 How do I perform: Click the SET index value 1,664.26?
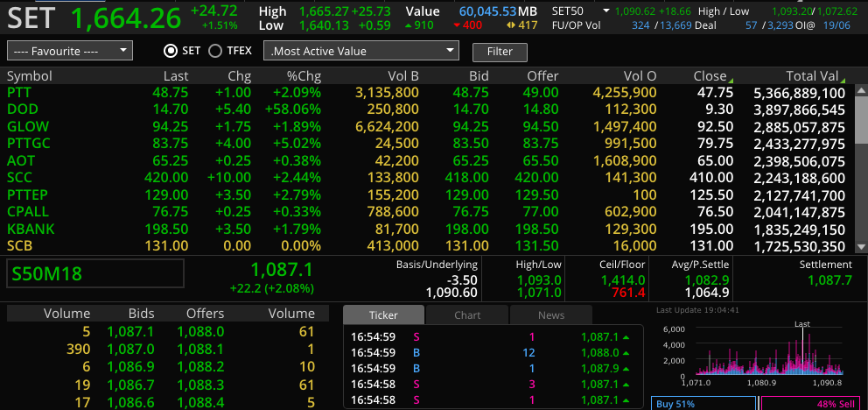tap(126, 18)
